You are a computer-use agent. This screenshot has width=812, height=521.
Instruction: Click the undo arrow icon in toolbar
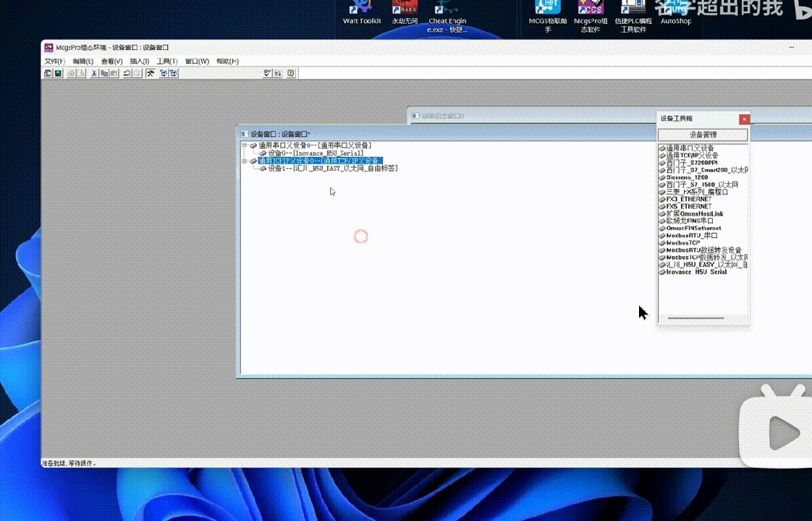[x=127, y=74]
